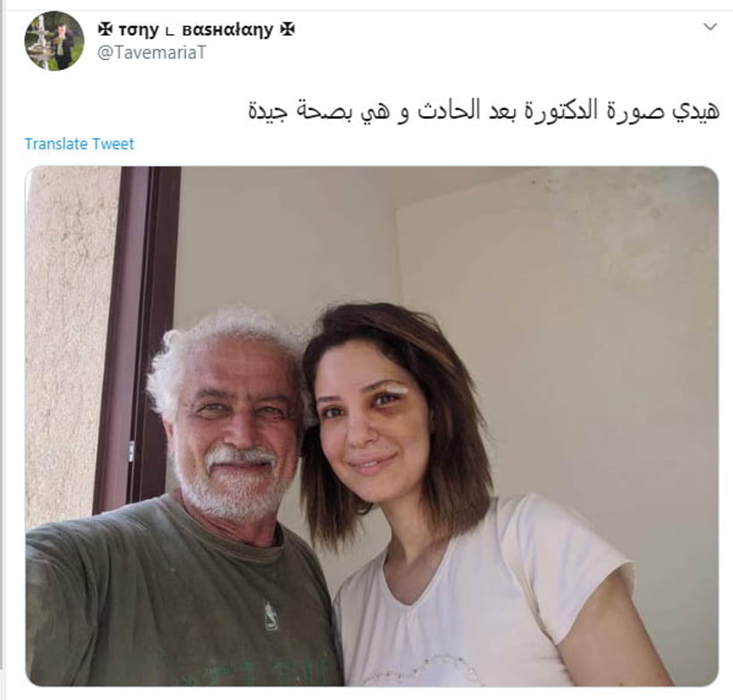733x700 pixels.
Task: Click the Translate Tweet link
Action: coord(79,144)
